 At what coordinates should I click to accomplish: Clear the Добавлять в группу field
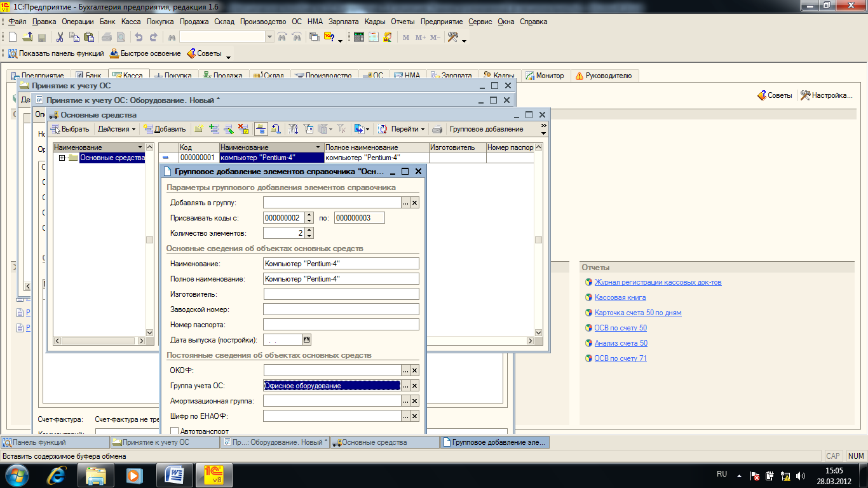coord(414,203)
